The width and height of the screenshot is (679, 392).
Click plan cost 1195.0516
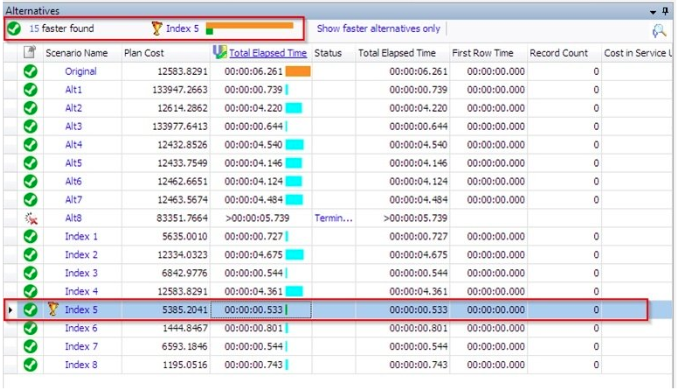(185, 365)
